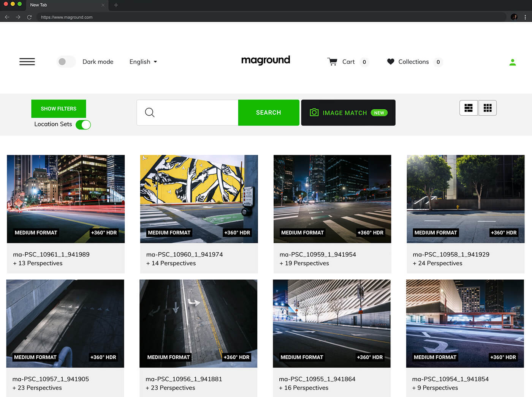532x397 pixels.
Task: Open the browser three-dot menu
Action: [x=525, y=17]
